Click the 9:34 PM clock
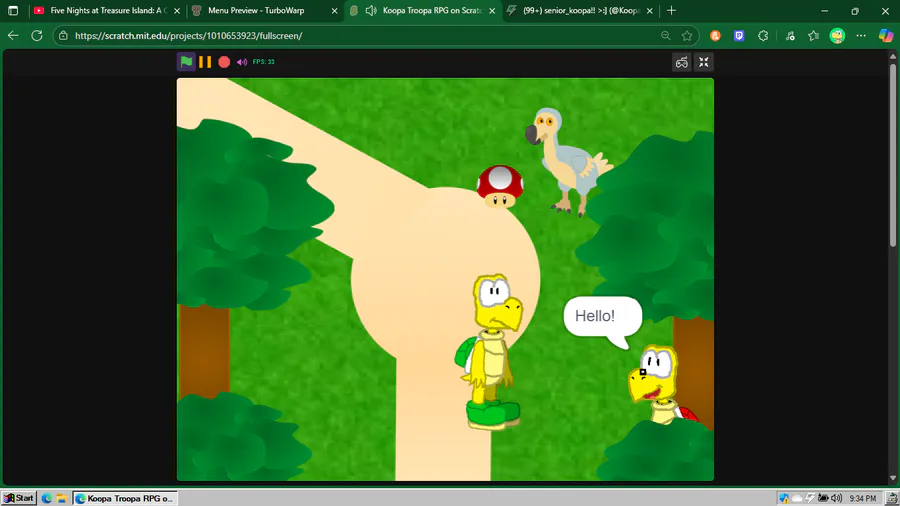 [x=863, y=499]
